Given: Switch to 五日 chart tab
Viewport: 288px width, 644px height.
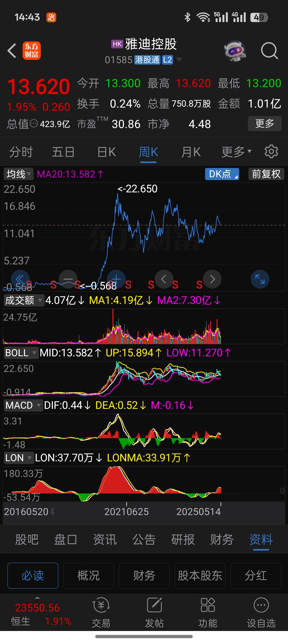Looking at the screenshot, I should click(63, 152).
